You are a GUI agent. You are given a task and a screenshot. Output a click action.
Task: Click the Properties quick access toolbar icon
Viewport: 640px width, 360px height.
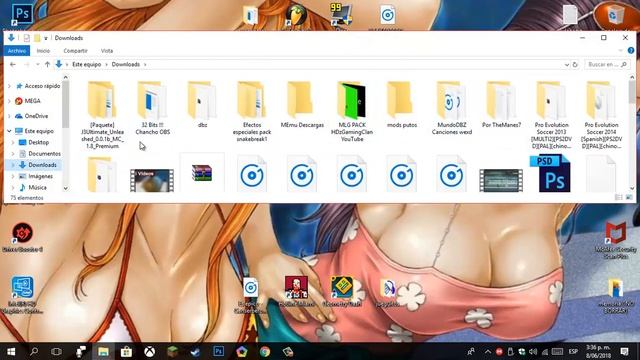tap(27, 38)
